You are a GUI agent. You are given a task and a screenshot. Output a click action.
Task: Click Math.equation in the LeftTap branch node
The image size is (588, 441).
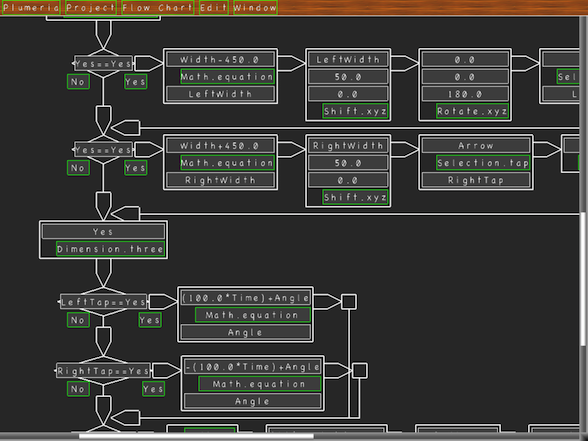252,315
